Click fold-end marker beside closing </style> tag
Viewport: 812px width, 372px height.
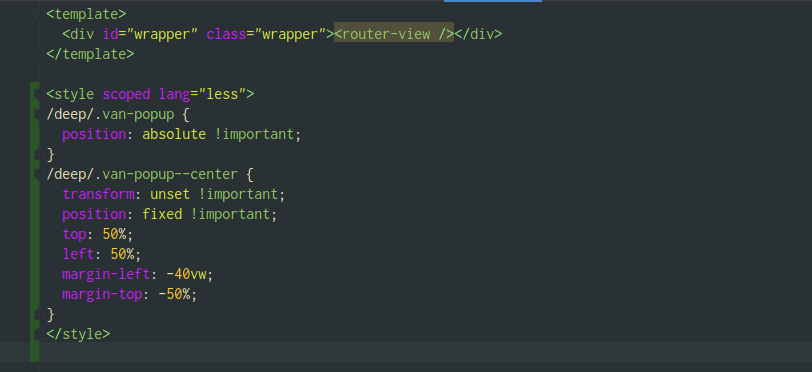(39, 334)
